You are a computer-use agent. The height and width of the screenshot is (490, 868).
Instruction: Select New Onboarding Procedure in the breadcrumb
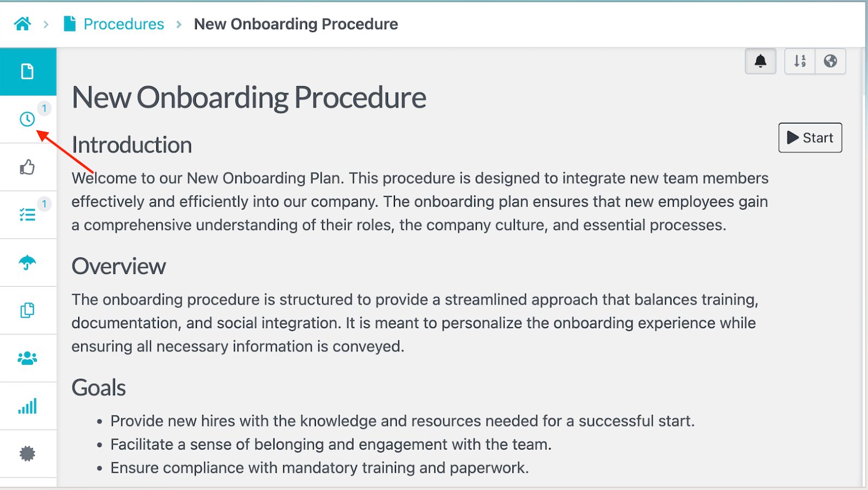pos(296,24)
